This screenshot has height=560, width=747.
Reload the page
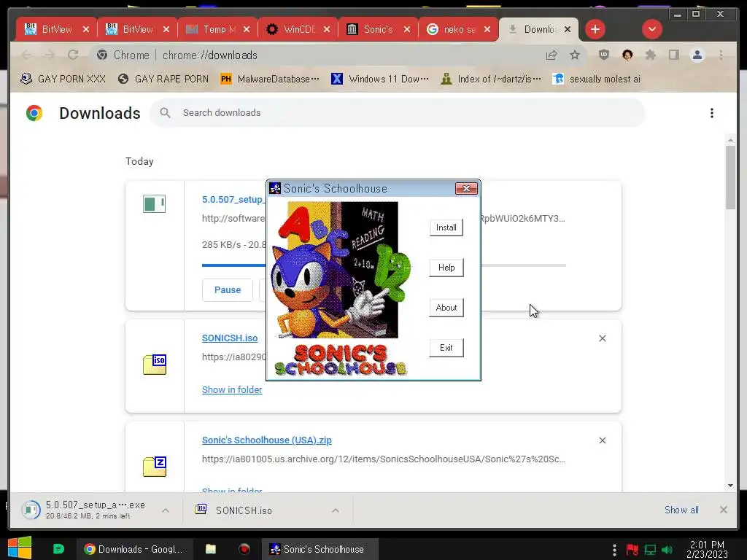(73, 55)
